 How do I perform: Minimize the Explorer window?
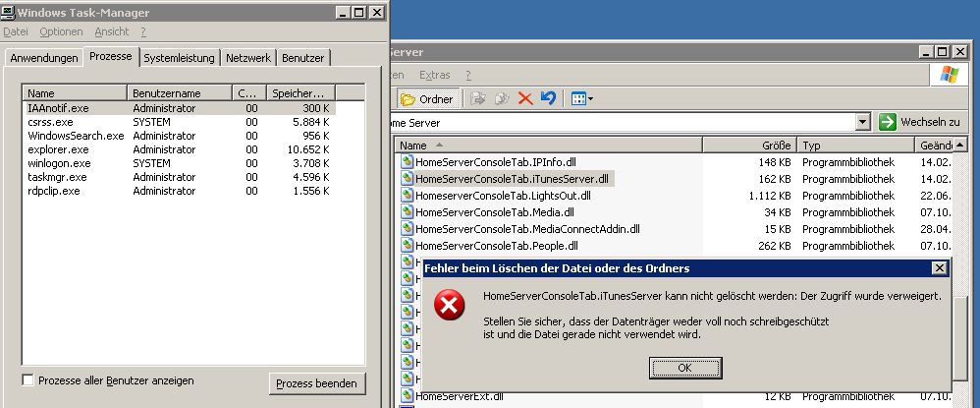coord(926,52)
